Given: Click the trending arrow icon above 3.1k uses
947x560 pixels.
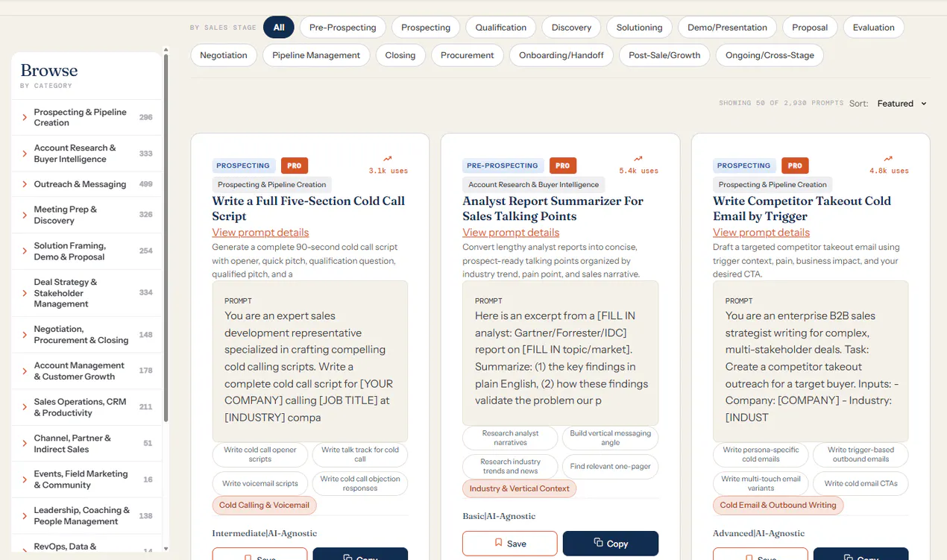Looking at the screenshot, I should click(x=388, y=159).
